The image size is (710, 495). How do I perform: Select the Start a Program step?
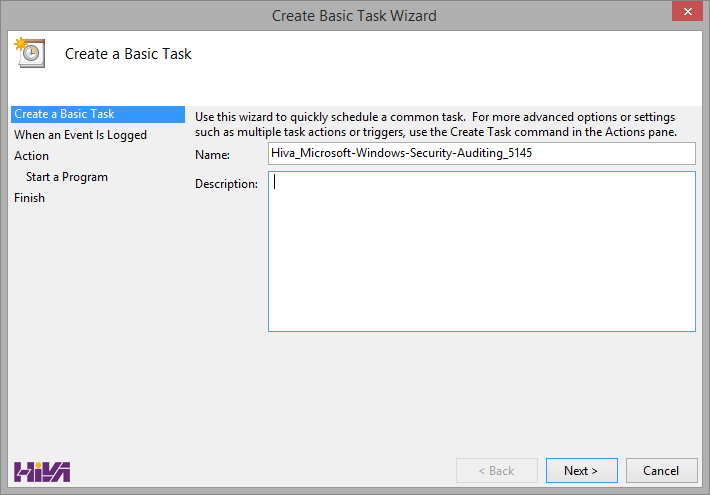(x=67, y=177)
